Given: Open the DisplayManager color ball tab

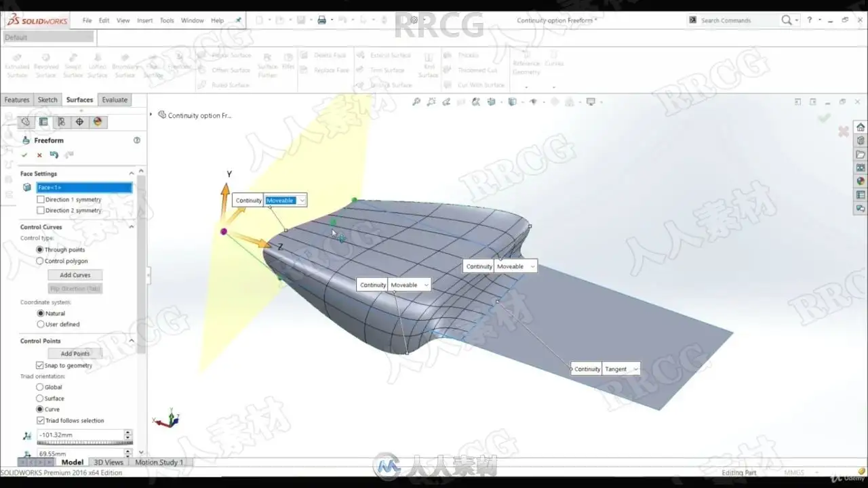Looking at the screenshot, I should pyautogui.click(x=97, y=122).
